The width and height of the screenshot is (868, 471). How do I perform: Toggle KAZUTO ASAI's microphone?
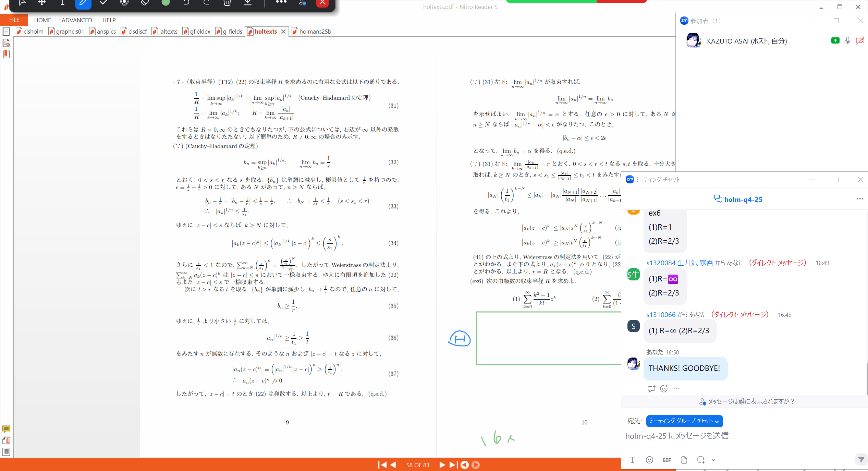(x=847, y=41)
